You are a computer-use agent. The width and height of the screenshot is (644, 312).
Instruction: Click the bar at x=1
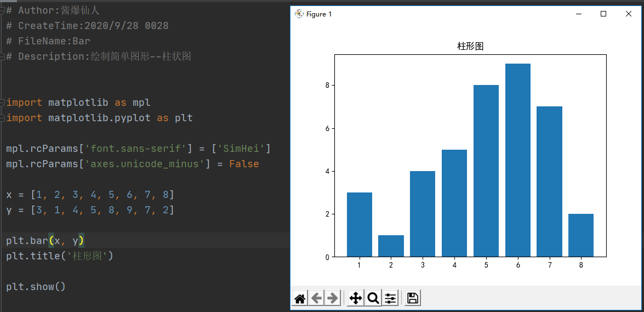(x=360, y=225)
